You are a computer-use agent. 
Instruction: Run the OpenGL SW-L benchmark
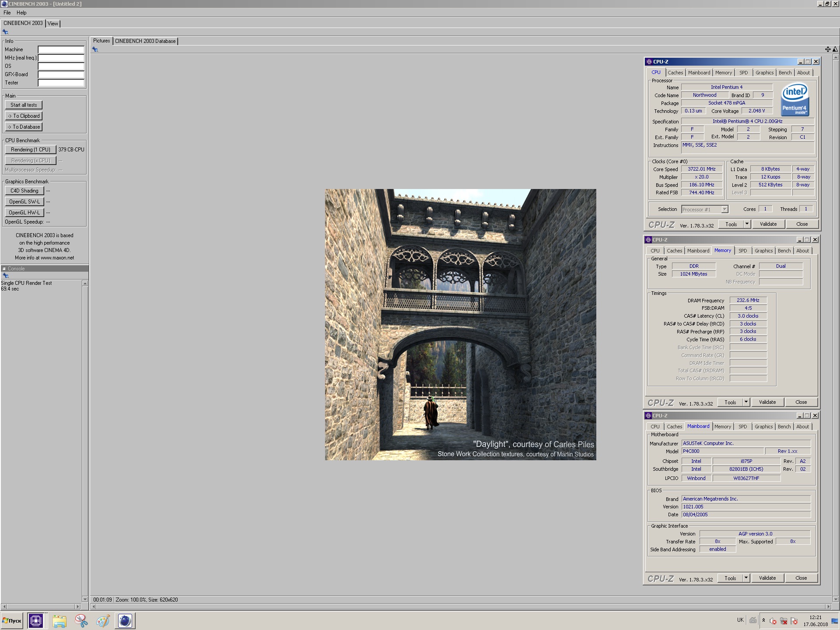point(24,202)
